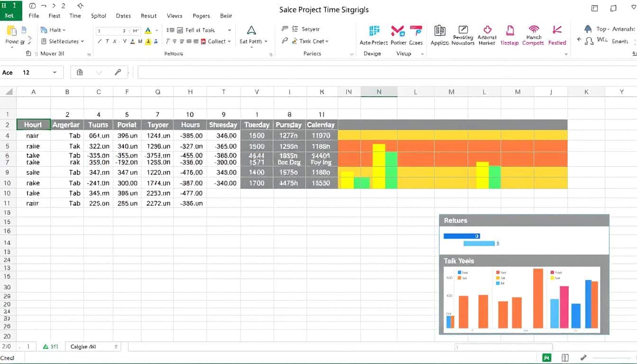
Task: Open the Collect dropdown
Action: tap(229, 41)
